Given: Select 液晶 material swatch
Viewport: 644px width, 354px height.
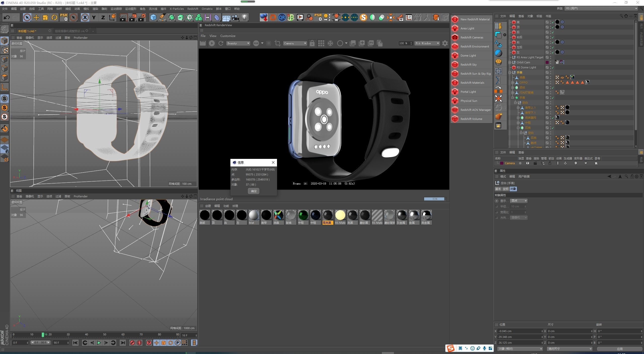Looking at the screenshot, I should point(278,217).
